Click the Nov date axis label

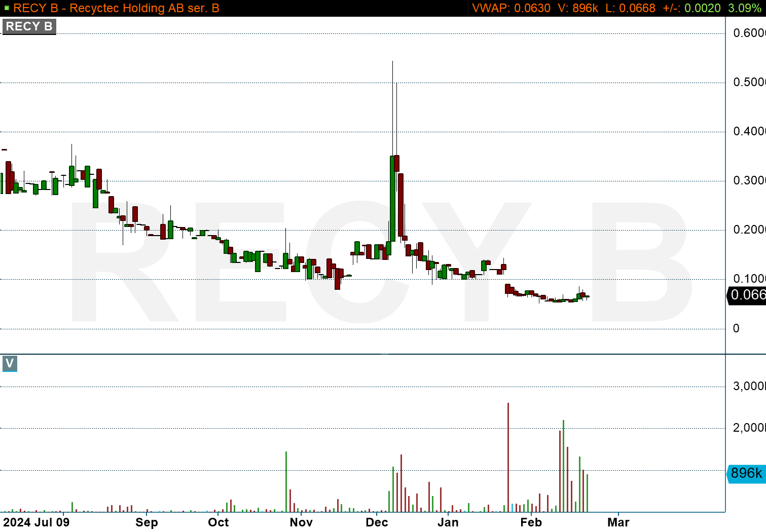[301, 522]
